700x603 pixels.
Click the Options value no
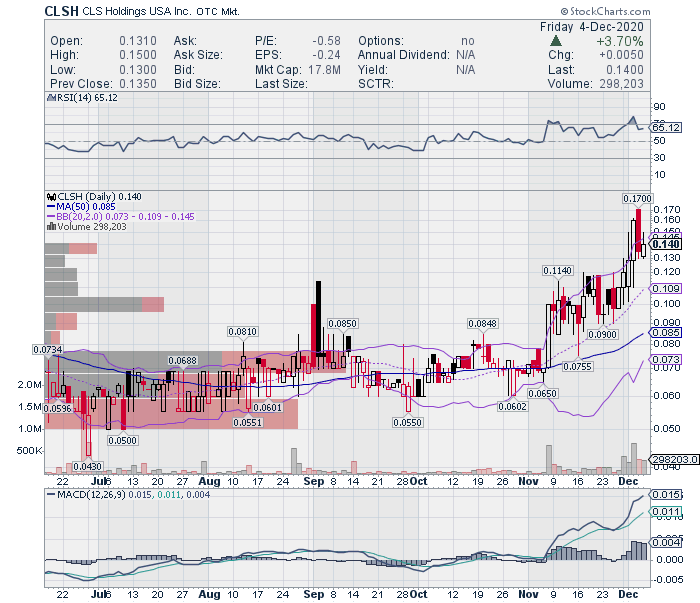click(468, 41)
